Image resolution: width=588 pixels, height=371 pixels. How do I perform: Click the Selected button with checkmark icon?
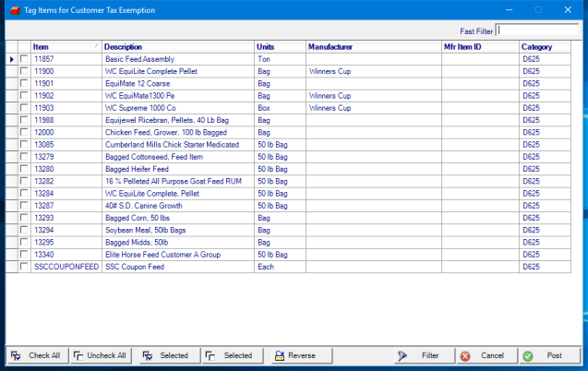click(165, 355)
